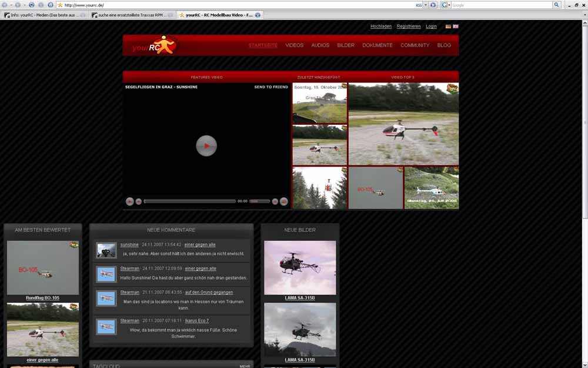Click the Registrieren link
Viewport: 588px width, 368px height.
(x=409, y=26)
